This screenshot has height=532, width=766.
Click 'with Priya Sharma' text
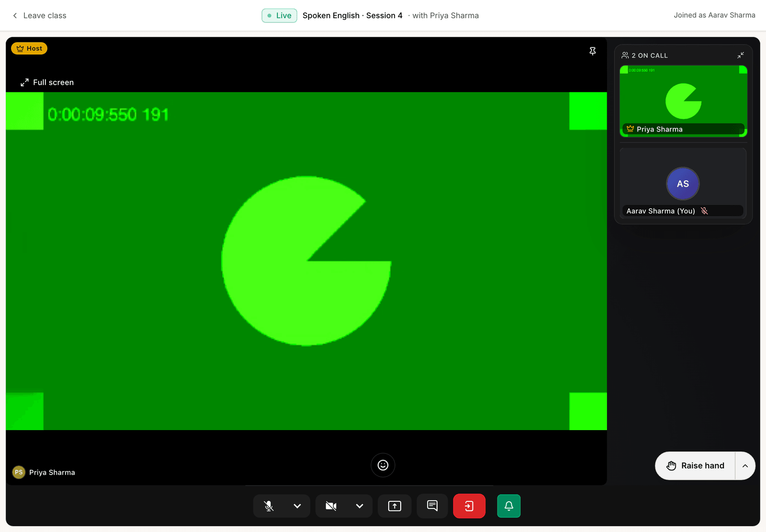pos(445,15)
